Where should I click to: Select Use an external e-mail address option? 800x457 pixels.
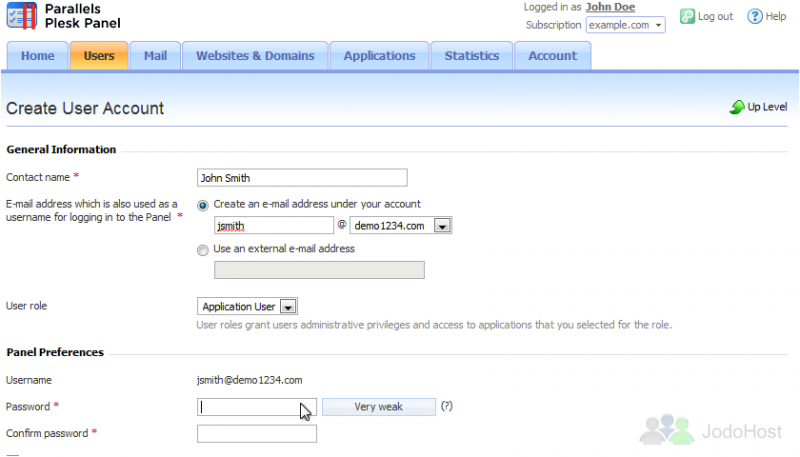click(203, 250)
